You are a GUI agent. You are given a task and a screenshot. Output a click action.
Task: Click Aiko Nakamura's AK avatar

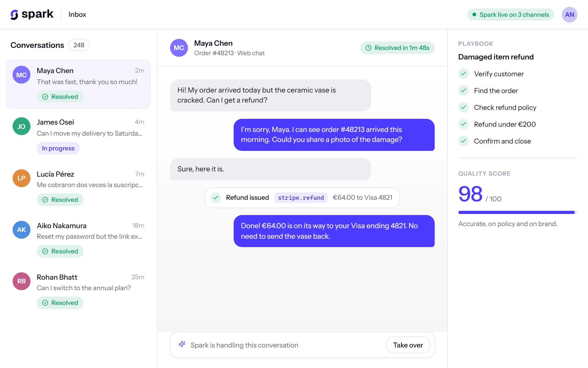(x=22, y=230)
